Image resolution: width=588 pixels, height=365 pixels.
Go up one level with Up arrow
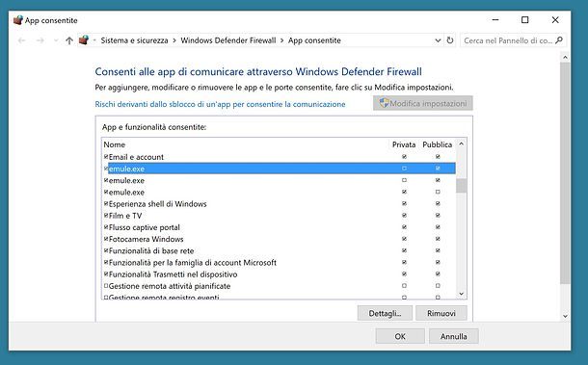tap(69, 40)
